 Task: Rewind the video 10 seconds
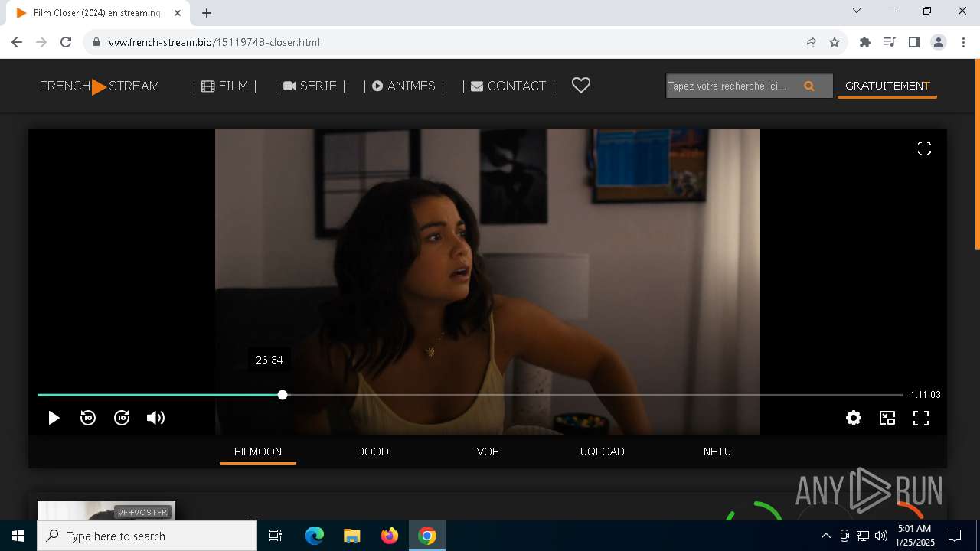(x=88, y=418)
